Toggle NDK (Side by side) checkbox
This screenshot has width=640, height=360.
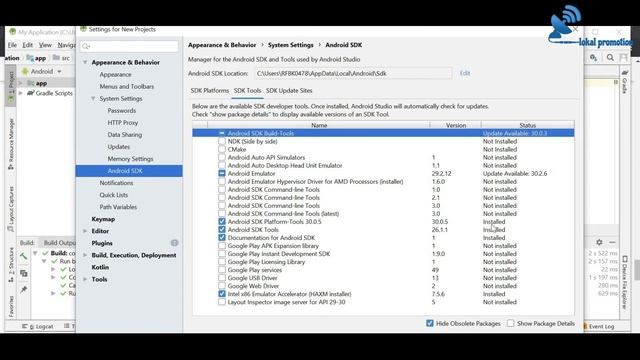pyautogui.click(x=222, y=141)
